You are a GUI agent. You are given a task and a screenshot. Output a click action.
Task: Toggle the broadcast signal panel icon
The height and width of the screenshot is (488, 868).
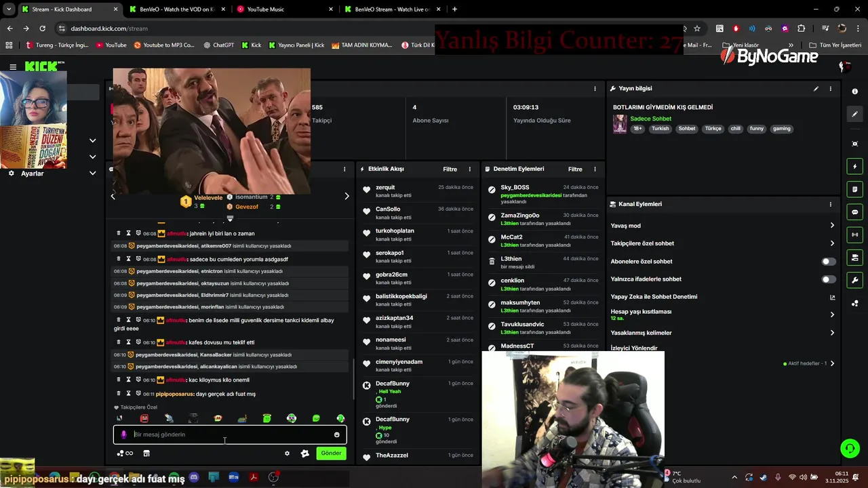coord(855,235)
